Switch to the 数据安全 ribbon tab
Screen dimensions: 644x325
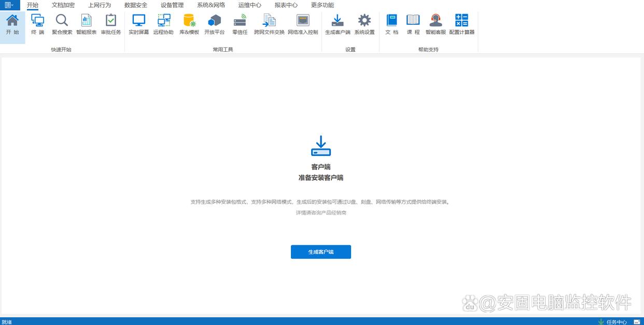tap(136, 5)
